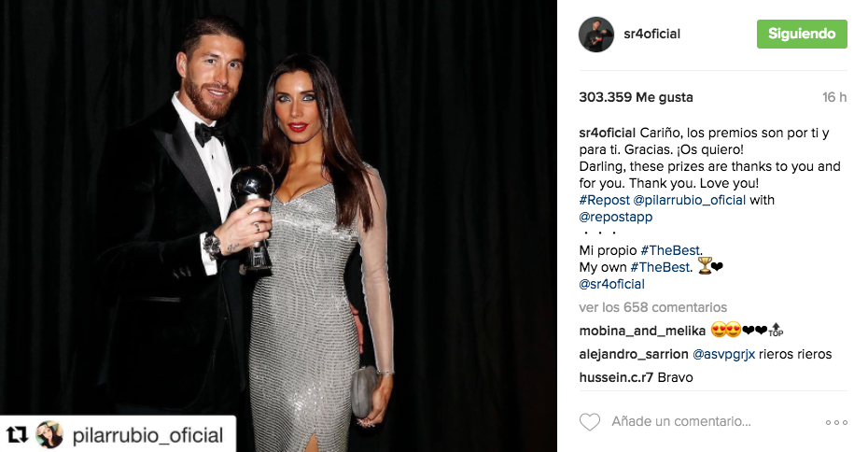Open the @asvpgrjx mention in comments
Screen dimensions: 868x452
tap(723, 355)
